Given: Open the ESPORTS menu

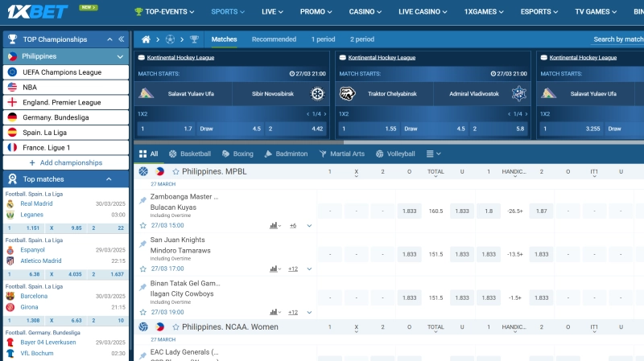Looking at the screenshot, I should (539, 11).
